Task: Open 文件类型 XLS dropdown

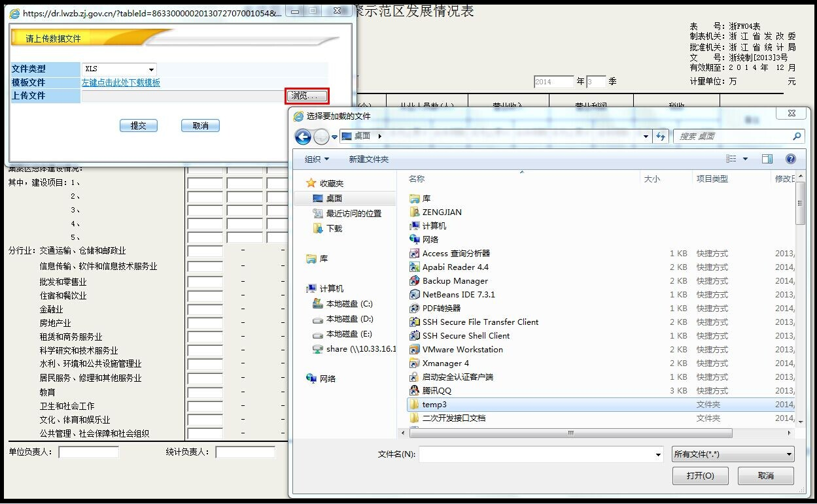Action: click(x=119, y=69)
